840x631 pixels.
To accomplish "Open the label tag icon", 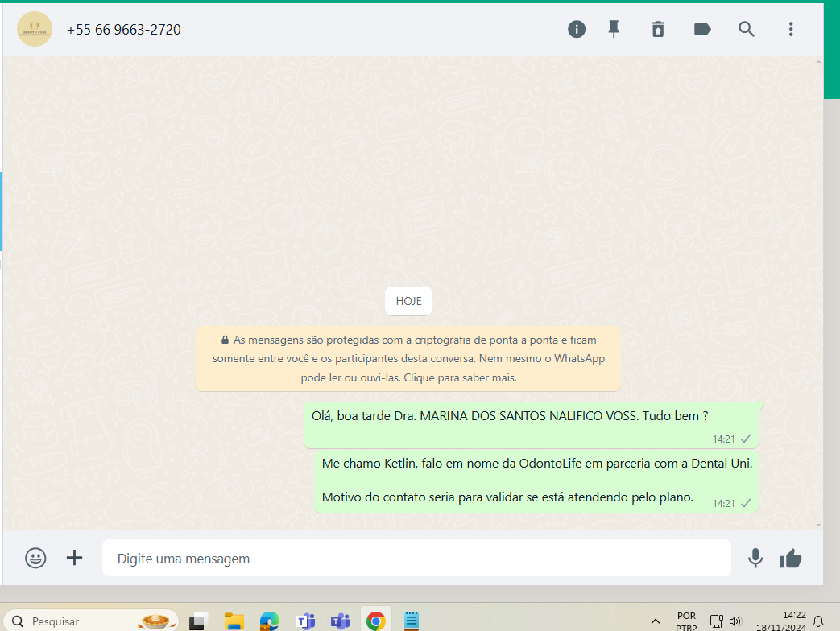I will click(x=702, y=29).
